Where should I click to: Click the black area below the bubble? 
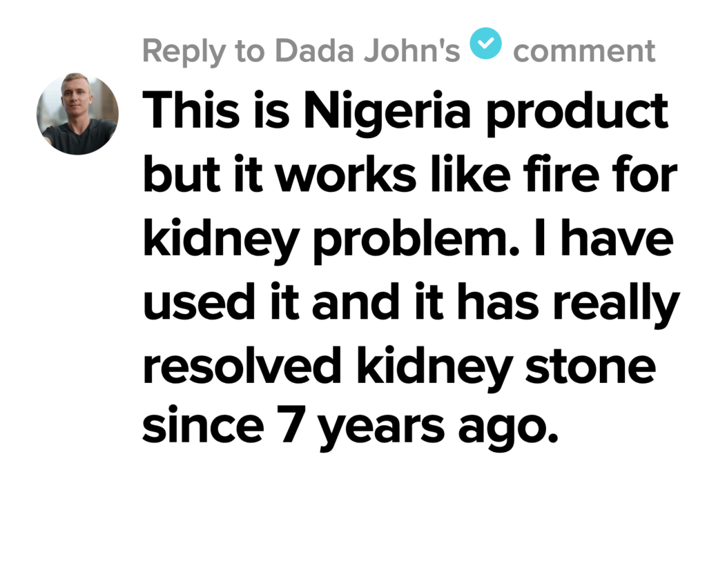click(x=353, y=545)
